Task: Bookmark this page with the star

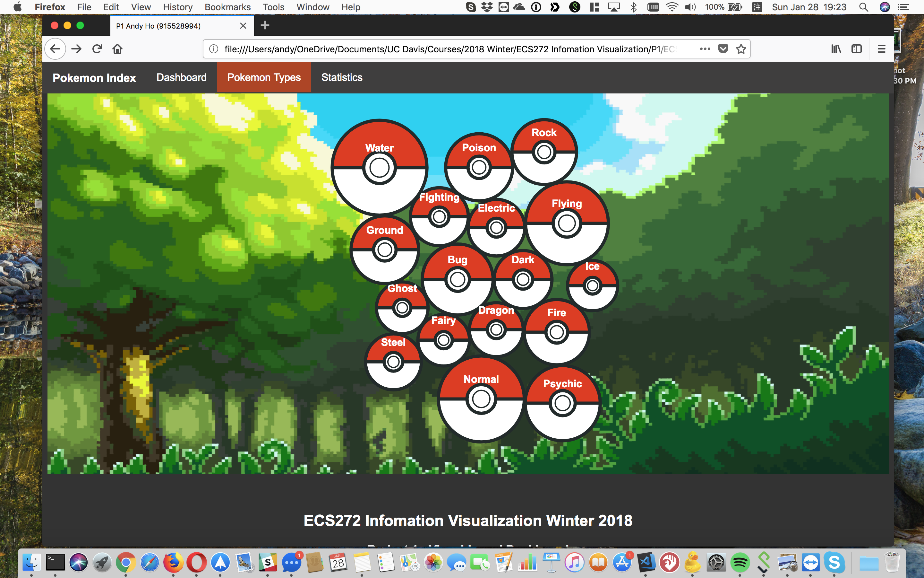Action: click(741, 49)
